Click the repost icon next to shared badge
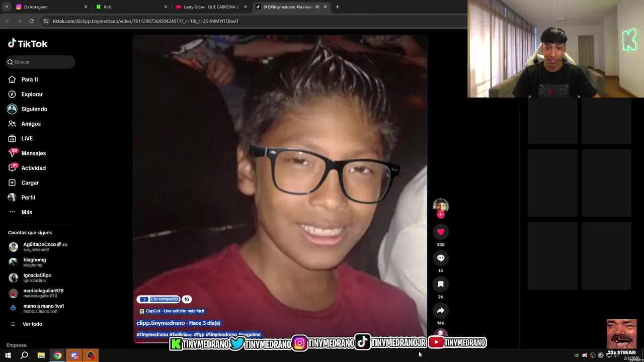The image size is (644, 362). coord(187,299)
